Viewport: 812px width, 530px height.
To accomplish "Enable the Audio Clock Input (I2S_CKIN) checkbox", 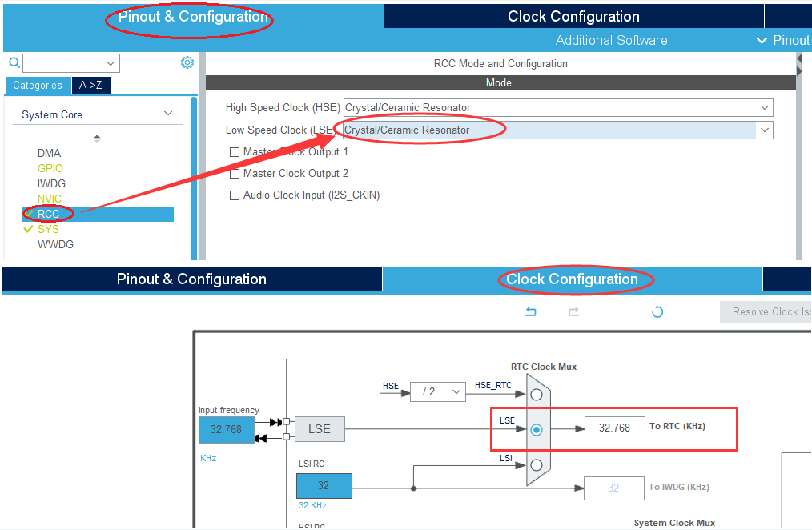I will 235,195.
